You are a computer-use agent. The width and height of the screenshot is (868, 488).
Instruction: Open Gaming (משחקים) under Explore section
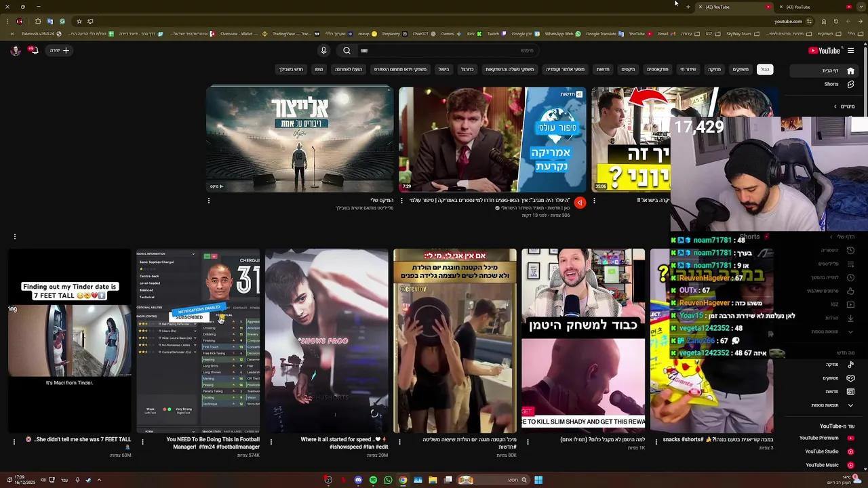[838, 378]
